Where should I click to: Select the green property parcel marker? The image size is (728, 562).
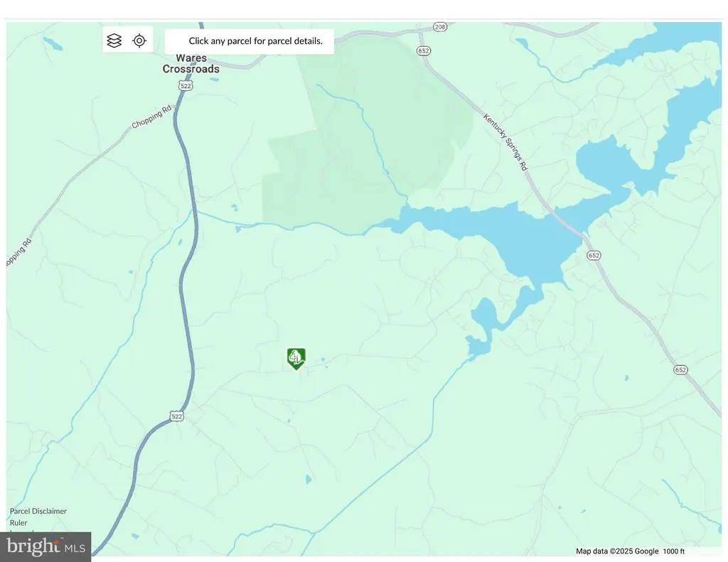pos(296,358)
